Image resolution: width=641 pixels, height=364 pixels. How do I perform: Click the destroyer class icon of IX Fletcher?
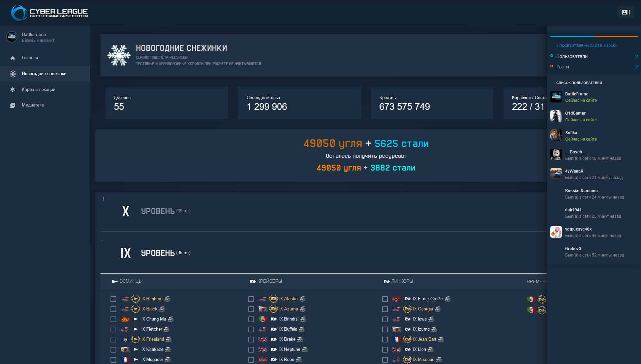coord(136,329)
